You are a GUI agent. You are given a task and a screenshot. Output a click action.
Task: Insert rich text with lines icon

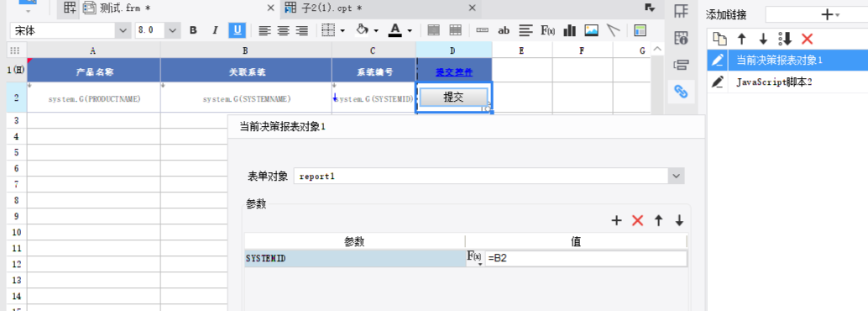526,30
